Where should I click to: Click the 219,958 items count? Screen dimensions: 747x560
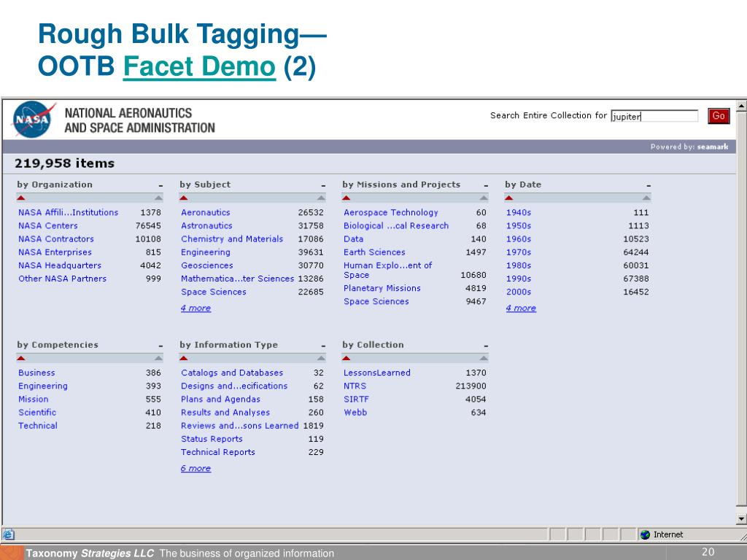click(x=64, y=163)
